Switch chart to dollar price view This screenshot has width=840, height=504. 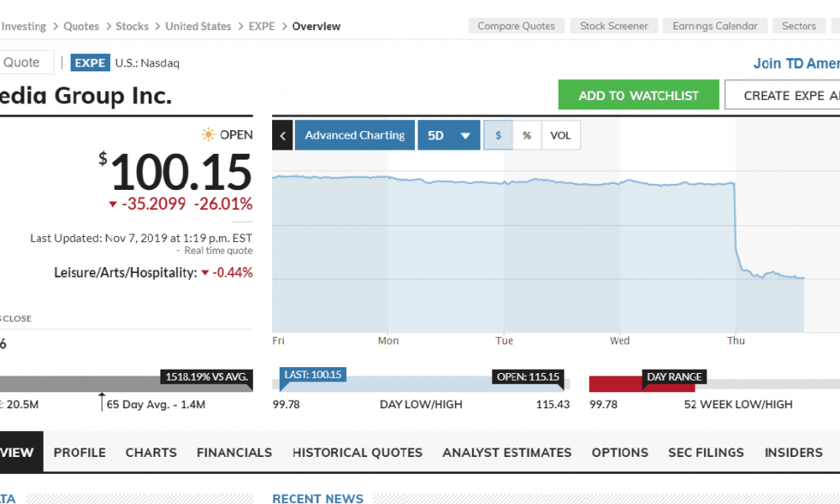point(498,135)
